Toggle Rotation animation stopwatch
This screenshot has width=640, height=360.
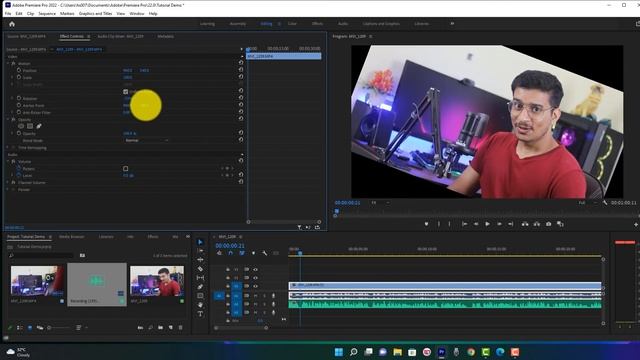(x=19, y=98)
